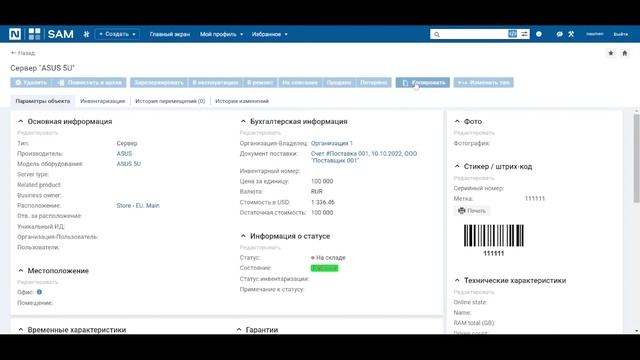Screen dimensions: 640x360
Task: Go back using the Назад link
Action: [x=23, y=53]
